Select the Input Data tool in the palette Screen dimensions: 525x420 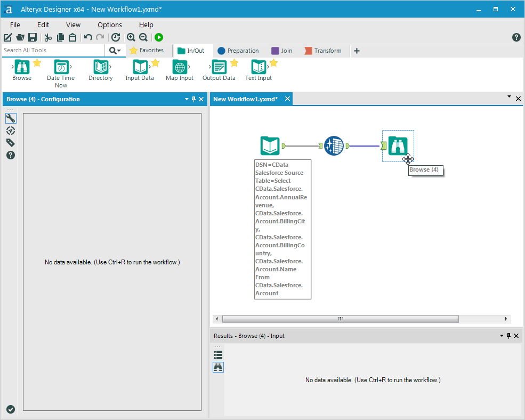click(x=140, y=70)
